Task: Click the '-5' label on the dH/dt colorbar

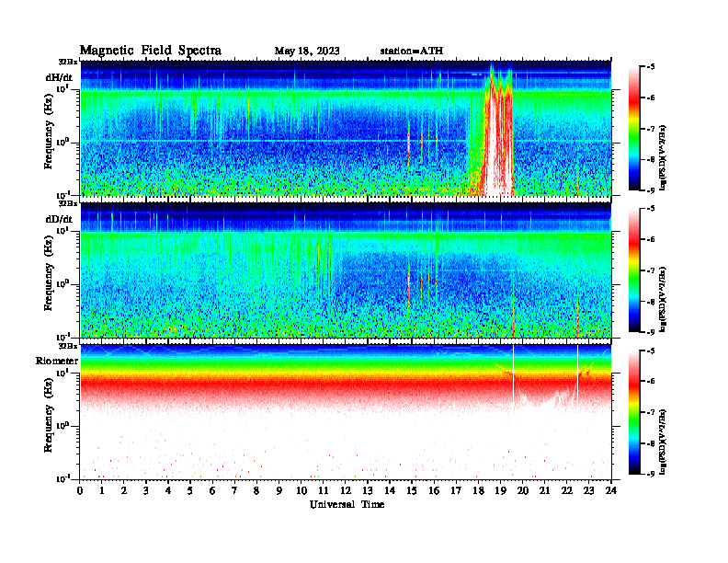Action: (651, 67)
